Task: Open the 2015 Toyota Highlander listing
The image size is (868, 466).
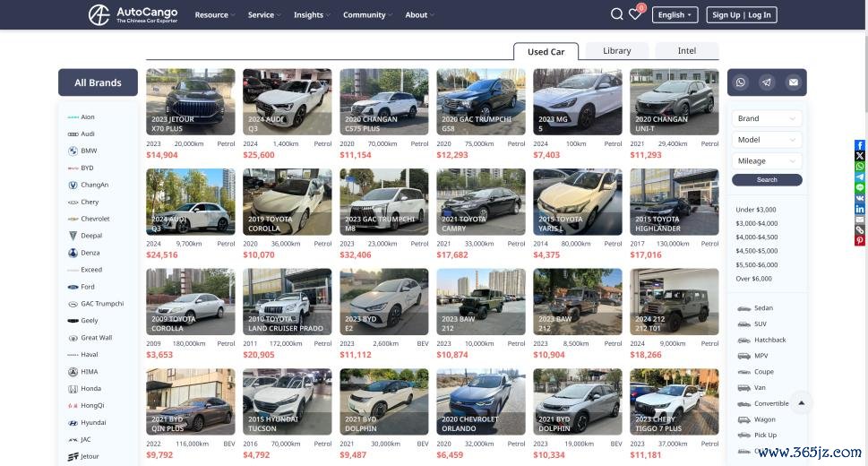Action: (675, 202)
